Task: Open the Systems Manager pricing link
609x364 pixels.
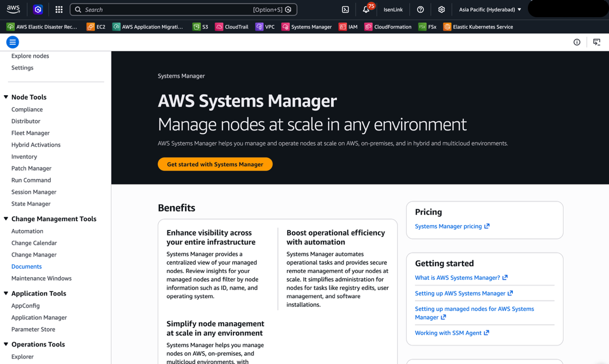Action: (x=452, y=227)
